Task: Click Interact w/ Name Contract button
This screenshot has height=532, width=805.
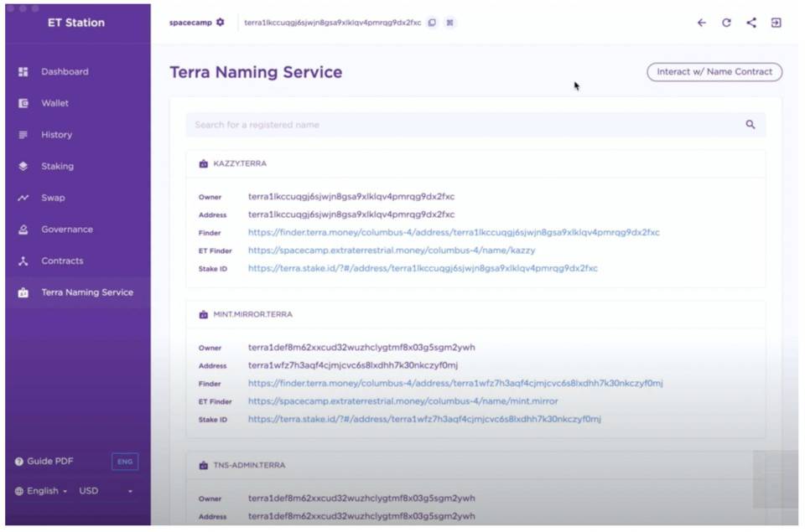Action: (x=714, y=72)
